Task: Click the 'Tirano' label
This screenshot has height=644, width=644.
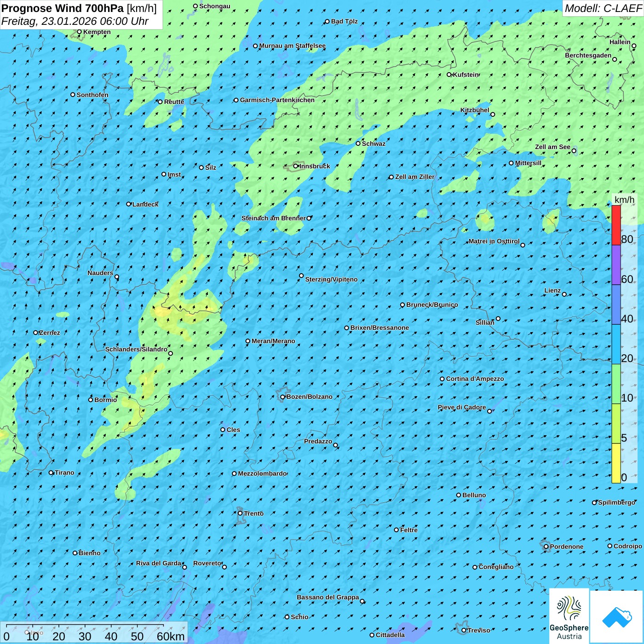Action: click(64, 472)
